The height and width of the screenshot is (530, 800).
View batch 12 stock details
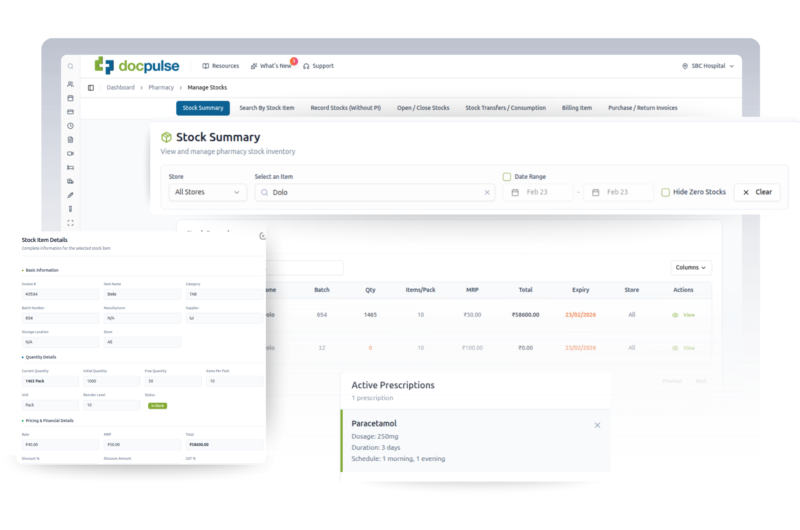(x=684, y=348)
